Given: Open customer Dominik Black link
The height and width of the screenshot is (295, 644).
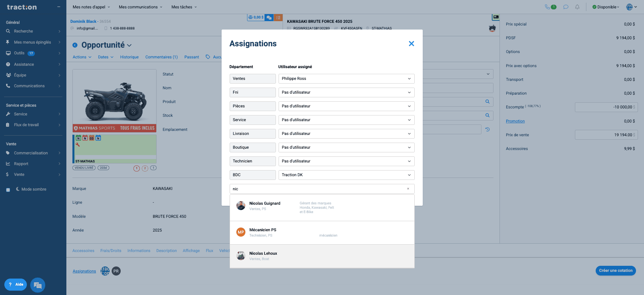Looking at the screenshot, I should [83, 21].
